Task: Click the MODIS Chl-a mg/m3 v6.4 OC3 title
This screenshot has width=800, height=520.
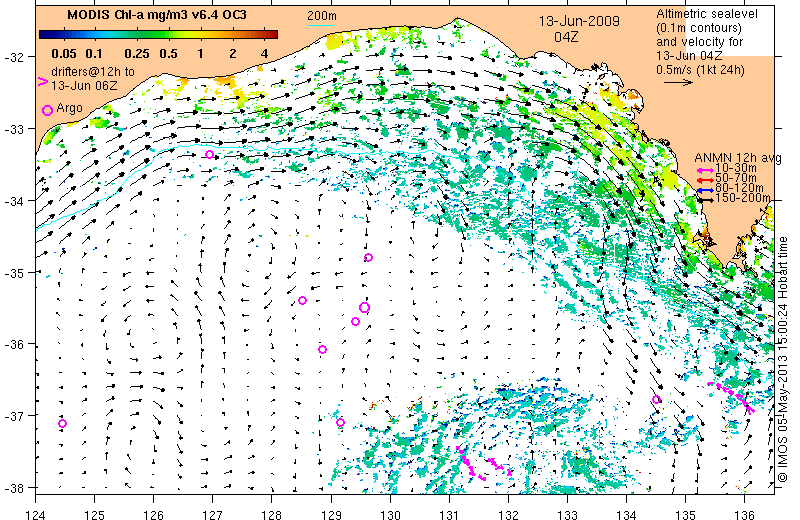Action: (157, 15)
